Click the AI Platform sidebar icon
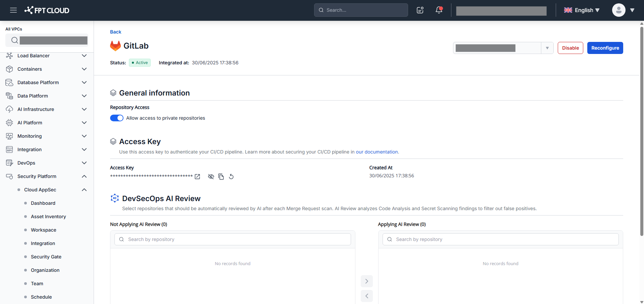The width and height of the screenshot is (644, 304). tap(9, 123)
